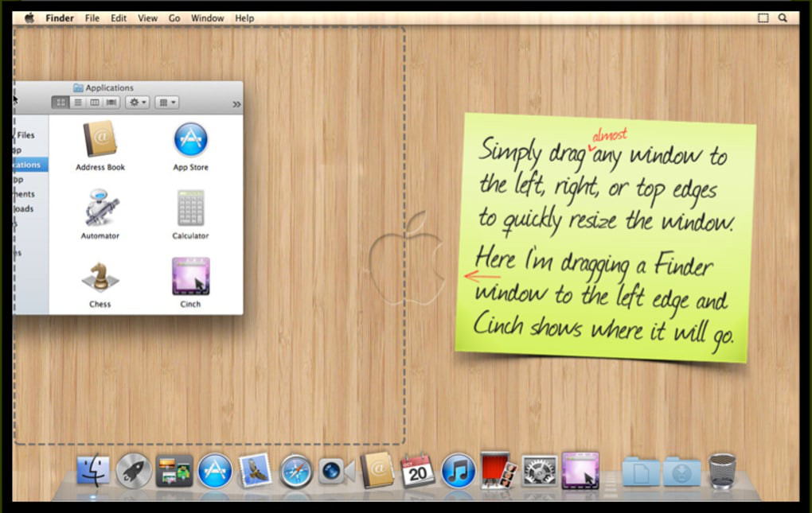Open the gear Action dropdown in Finder
Image resolution: width=812 pixels, height=513 pixels.
pyautogui.click(x=137, y=103)
